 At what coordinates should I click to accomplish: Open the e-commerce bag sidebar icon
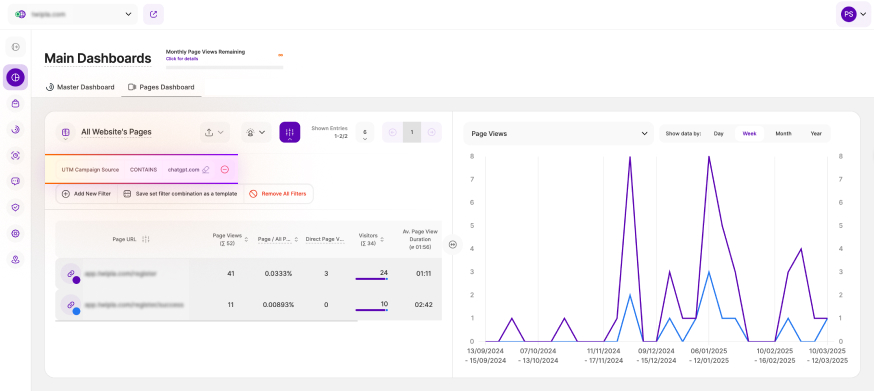[16, 103]
